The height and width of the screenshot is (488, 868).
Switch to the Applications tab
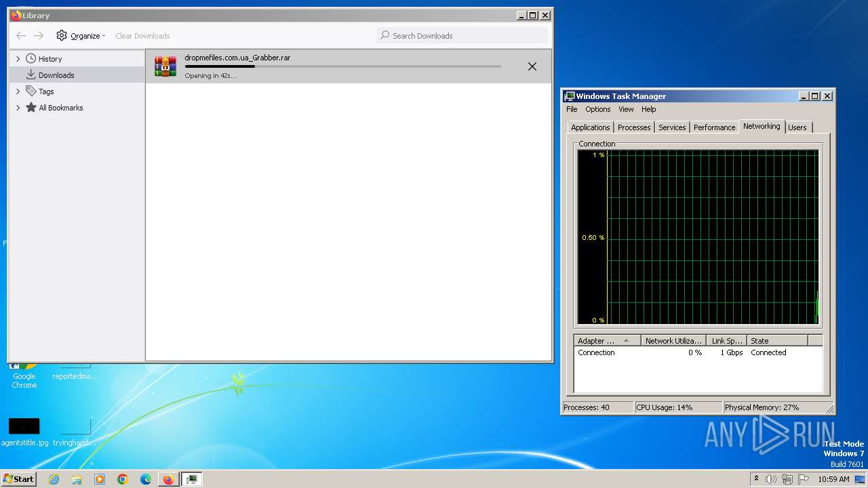[591, 127]
